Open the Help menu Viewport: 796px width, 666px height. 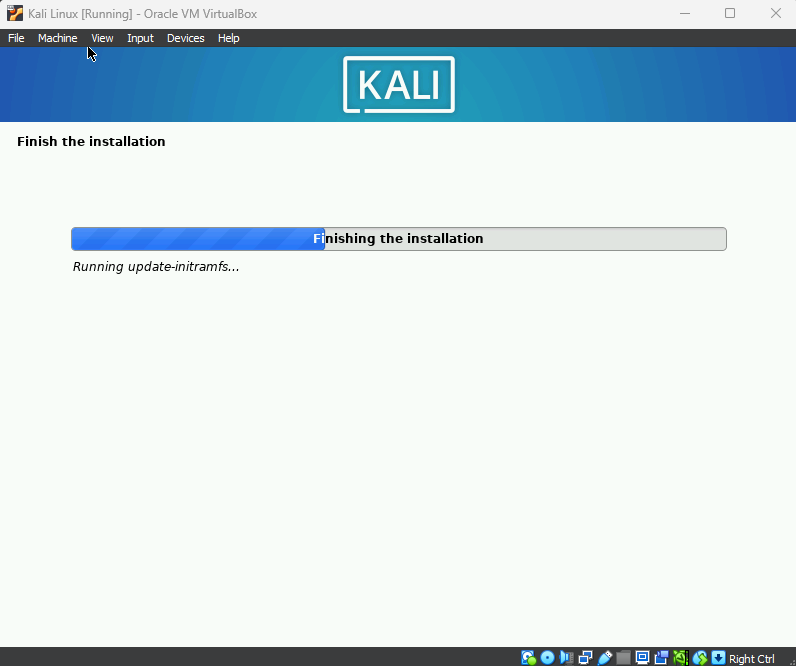(228, 38)
